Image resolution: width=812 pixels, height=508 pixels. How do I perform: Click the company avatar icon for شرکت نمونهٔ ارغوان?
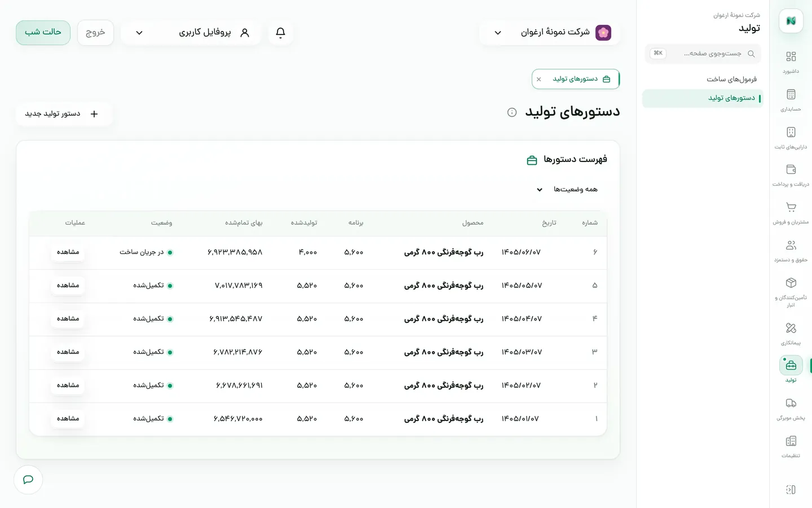(x=603, y=32)
